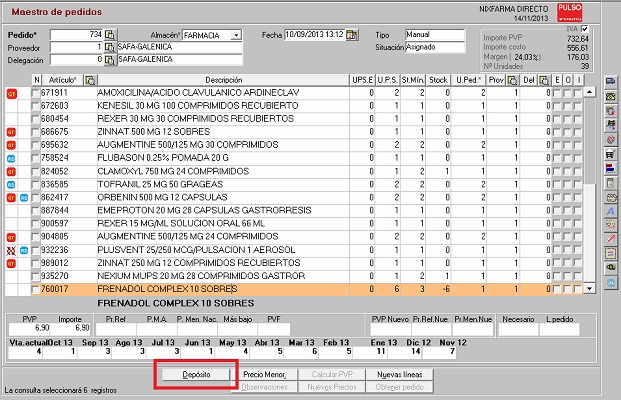The width and height of the screenshot is (621, 400).
Task: Click the table scrollbar up arrow
Action: coord(589,92)
